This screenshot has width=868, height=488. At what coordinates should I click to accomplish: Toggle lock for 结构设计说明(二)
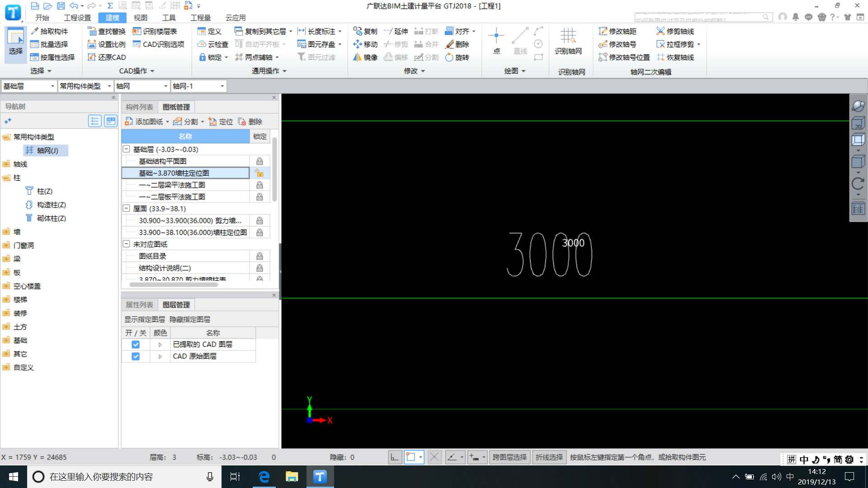[259, 268]
